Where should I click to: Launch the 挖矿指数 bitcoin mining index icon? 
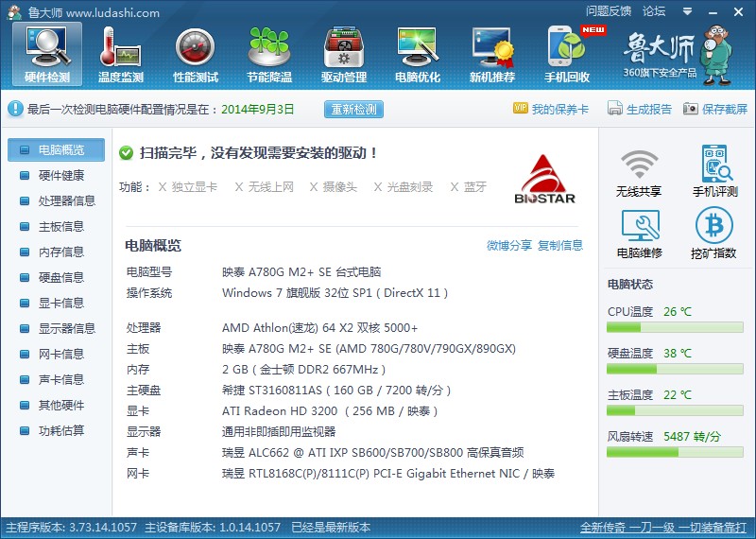click(x=714, y=234)
